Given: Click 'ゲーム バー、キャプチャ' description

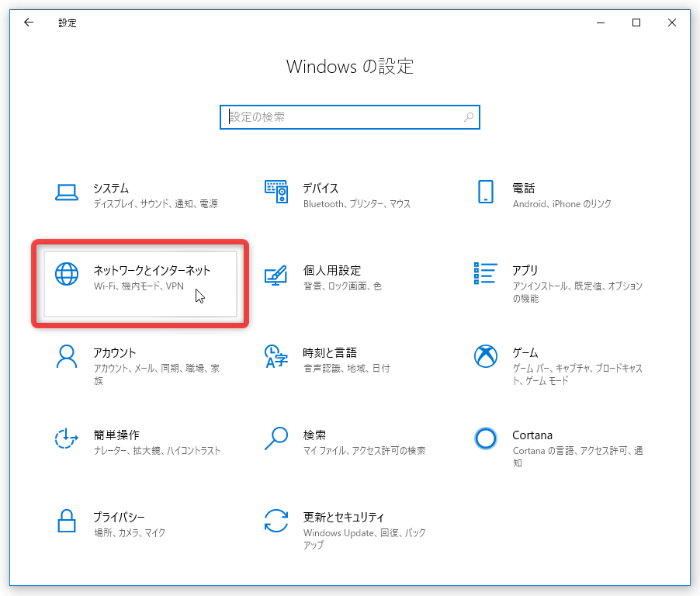Looking at the screenshot, I should (577, 374).
